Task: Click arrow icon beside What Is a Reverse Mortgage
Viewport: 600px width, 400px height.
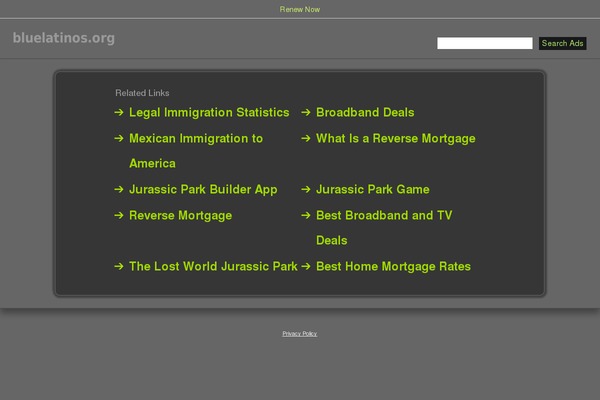Action: pos(306,138)
